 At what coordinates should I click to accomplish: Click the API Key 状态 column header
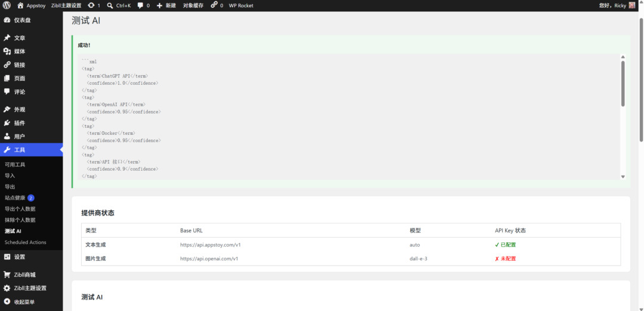510,231
